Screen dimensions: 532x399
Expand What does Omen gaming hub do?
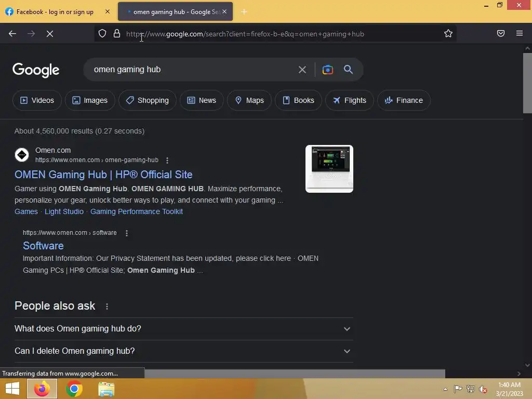click(183, 329)
